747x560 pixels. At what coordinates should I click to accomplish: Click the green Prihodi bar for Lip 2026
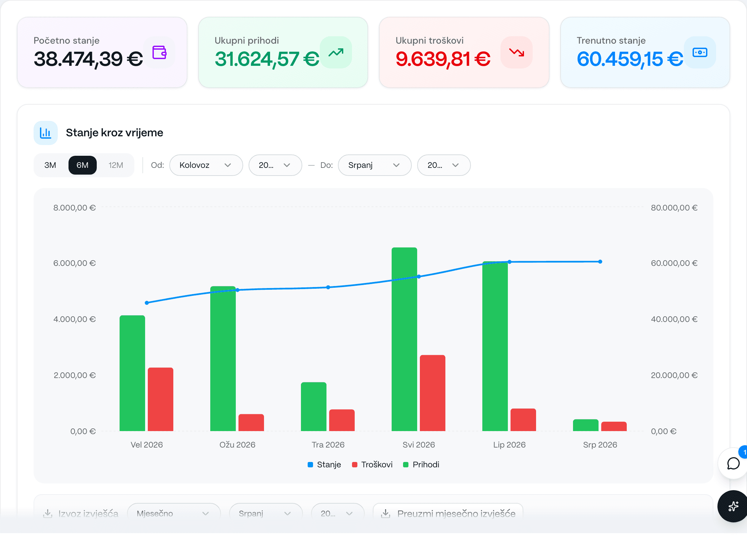click(495, 346)
